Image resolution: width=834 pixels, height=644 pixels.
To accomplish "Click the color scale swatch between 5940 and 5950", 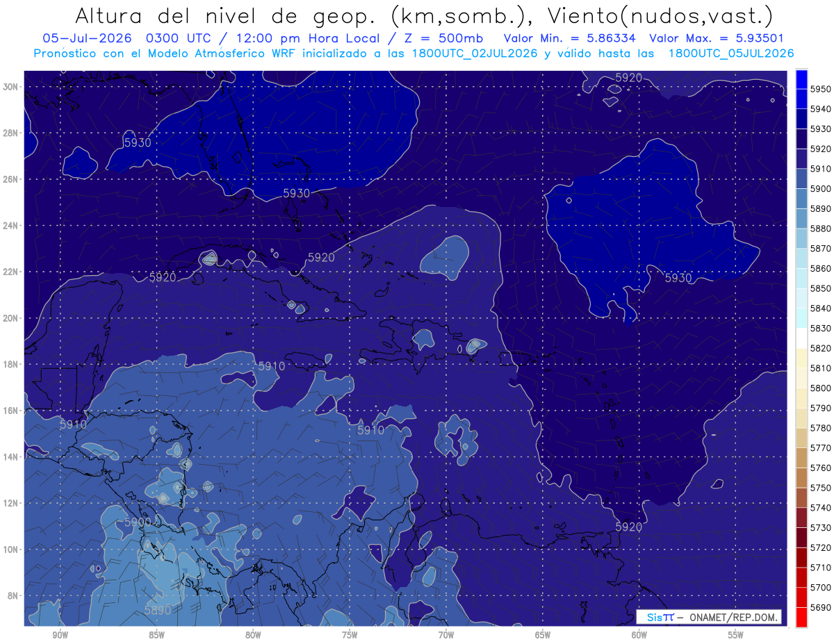I will (801, 99).
